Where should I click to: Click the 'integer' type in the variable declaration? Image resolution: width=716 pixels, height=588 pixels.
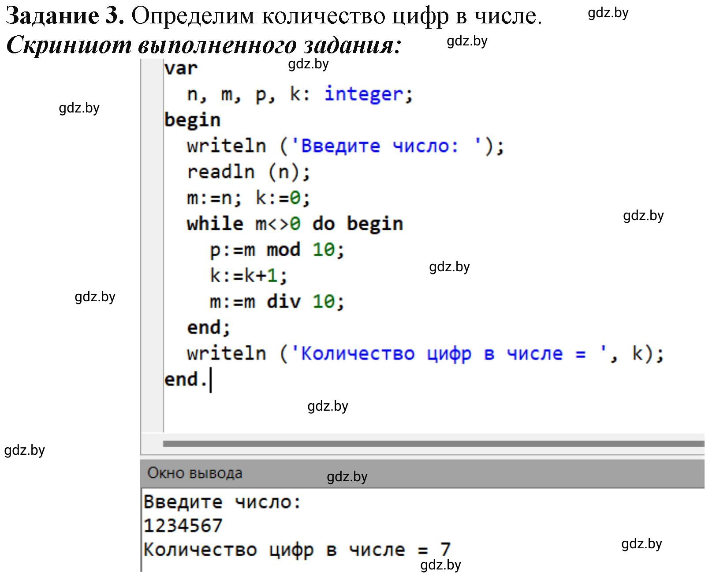(363, 94)
